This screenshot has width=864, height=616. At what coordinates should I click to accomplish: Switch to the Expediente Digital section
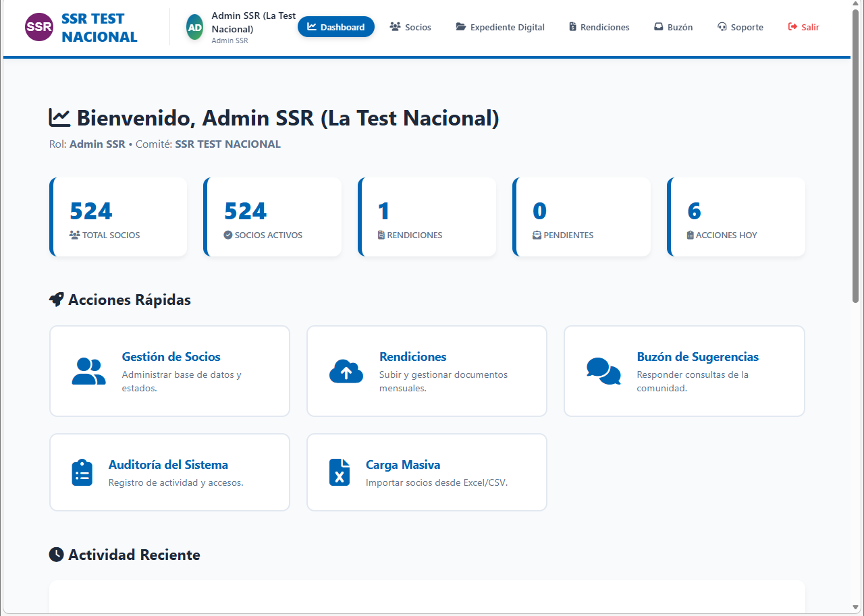[x=500, y=27]
